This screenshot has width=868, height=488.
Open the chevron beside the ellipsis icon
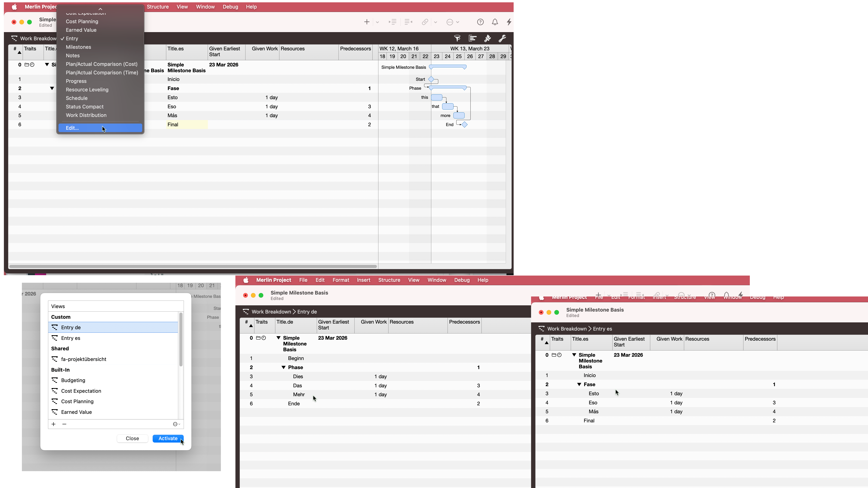pyautogui.click(x=458, y=22)
